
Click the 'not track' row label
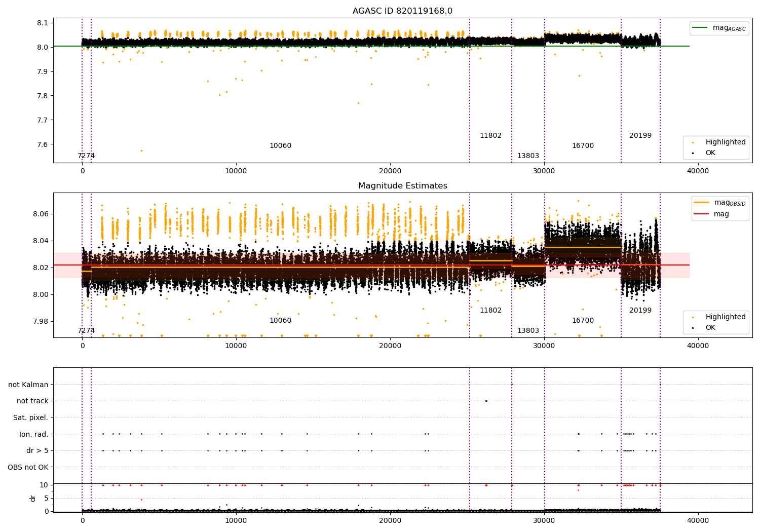coord(32,401)
